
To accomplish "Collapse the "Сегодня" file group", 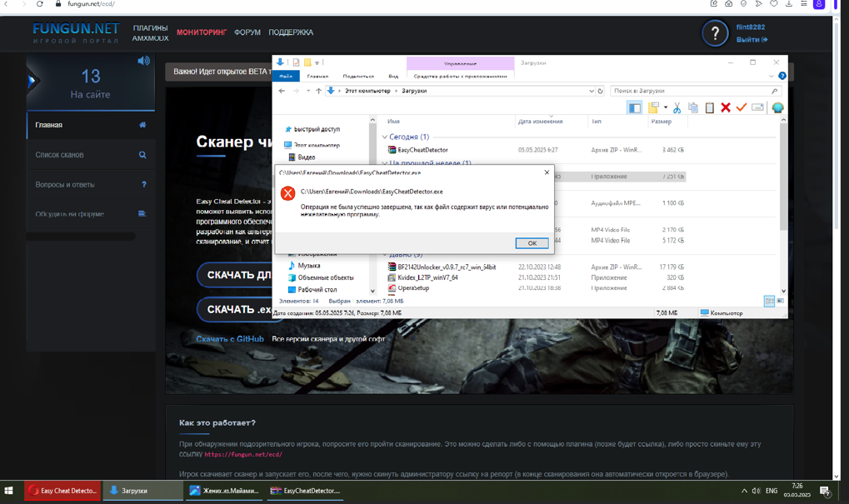I will 385,137.
